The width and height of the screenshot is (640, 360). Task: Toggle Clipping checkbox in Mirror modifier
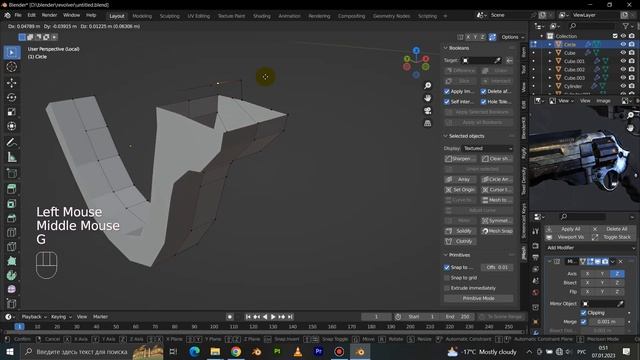[584, 313]
